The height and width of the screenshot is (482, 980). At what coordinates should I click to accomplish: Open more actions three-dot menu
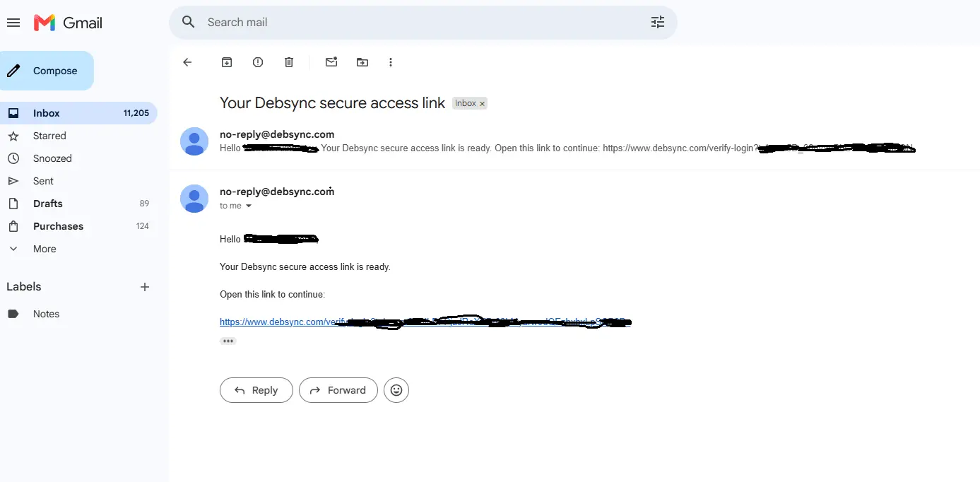[x=391, y=62]
